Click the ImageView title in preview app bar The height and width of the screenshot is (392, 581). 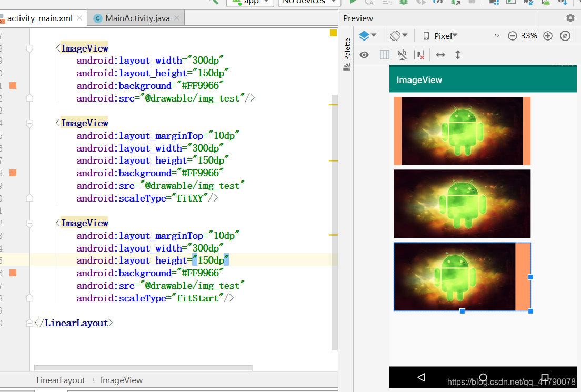tap(419, 80)
